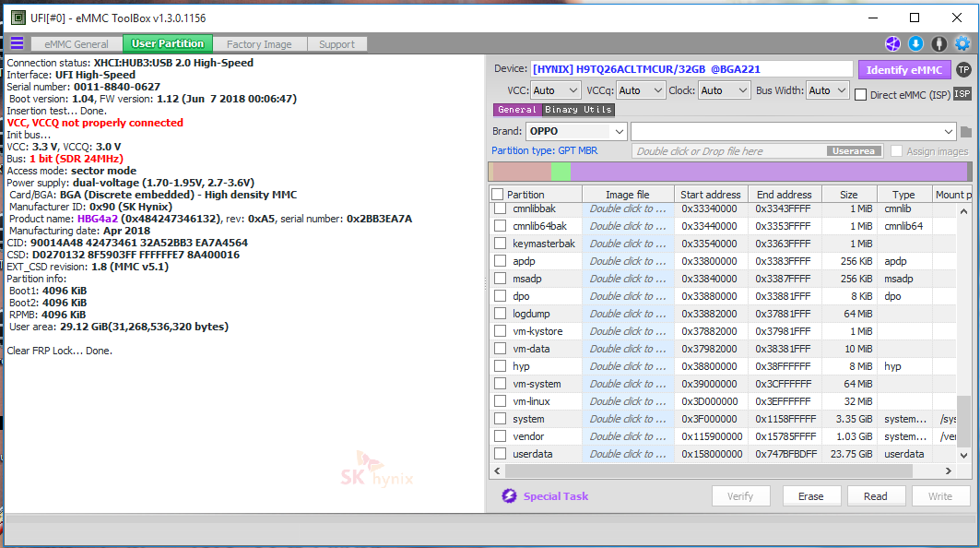Toggle Assign images checkbox
The width and height of the screenshot is (980, 548).
coord(896,151)
